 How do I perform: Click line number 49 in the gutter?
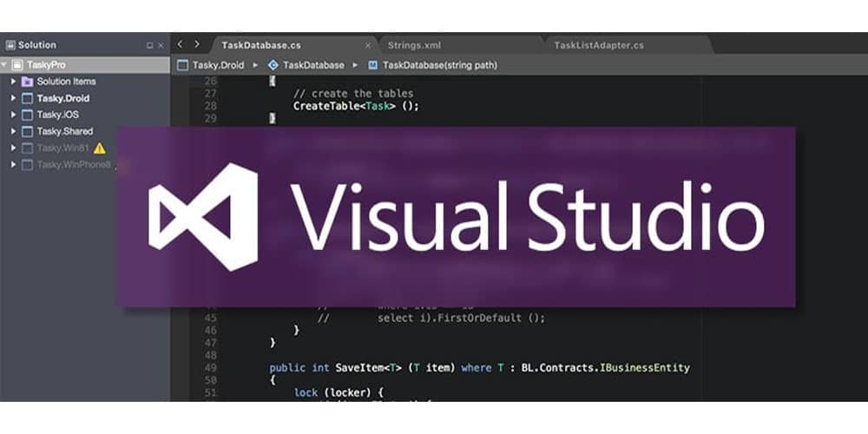pyautogui.click(x=210, y=367)
